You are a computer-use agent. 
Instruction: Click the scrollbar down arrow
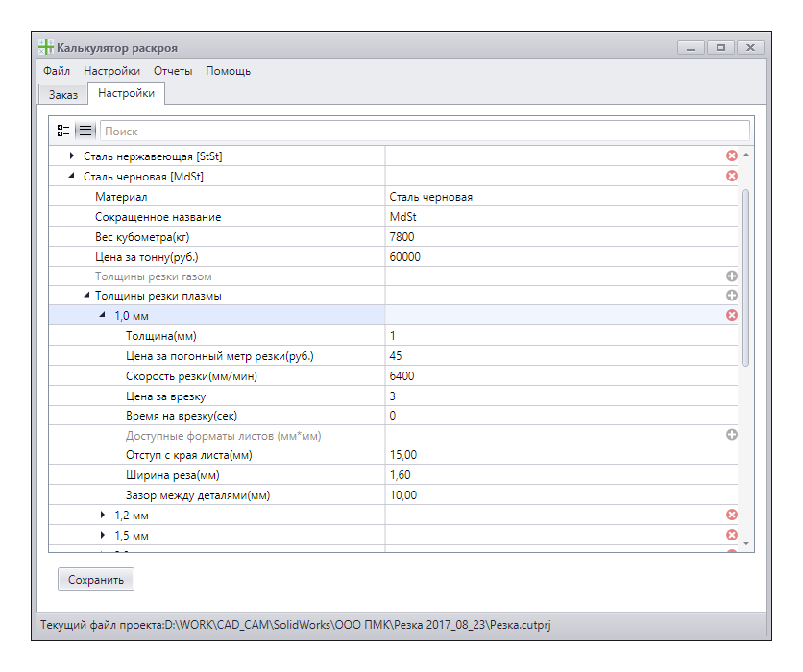click(746, 544)
